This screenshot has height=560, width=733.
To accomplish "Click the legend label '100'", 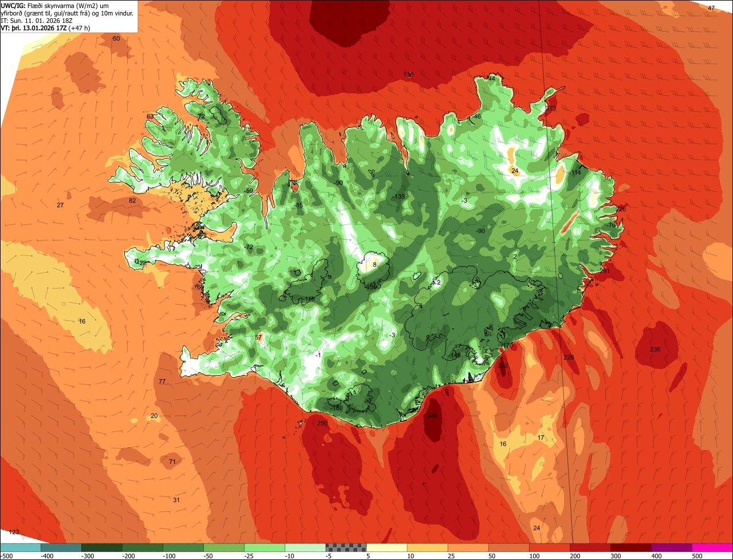I will click(534, 556).
